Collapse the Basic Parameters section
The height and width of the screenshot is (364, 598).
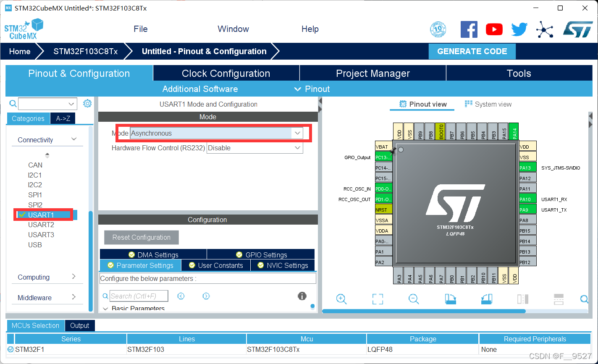105,309
